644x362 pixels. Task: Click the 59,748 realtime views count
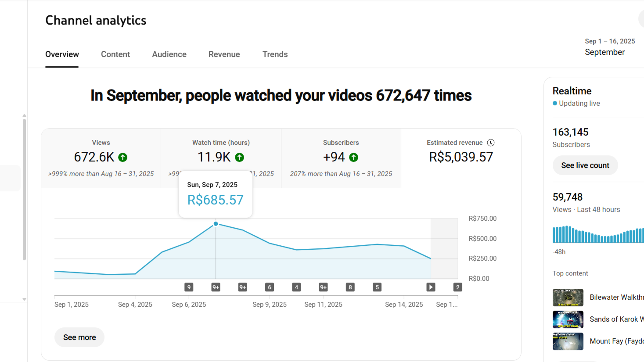click(x=568, y=197)
